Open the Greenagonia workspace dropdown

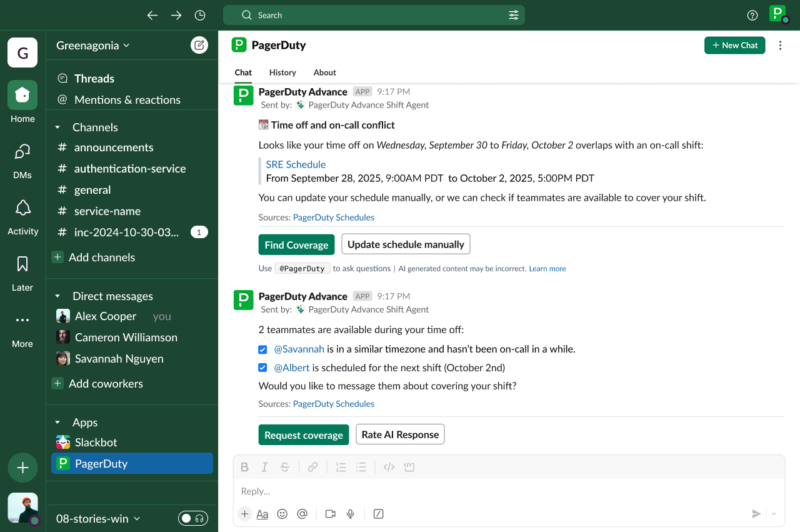93,45
